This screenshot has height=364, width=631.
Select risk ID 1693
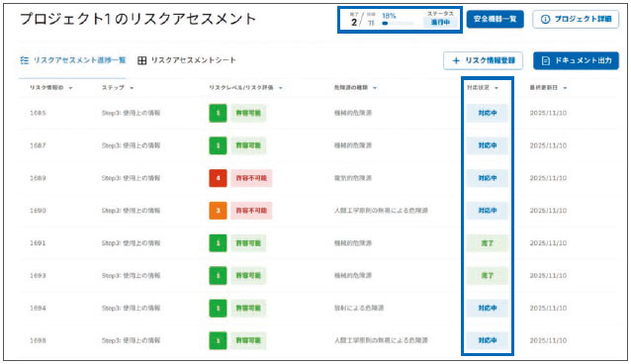(38, 275)
